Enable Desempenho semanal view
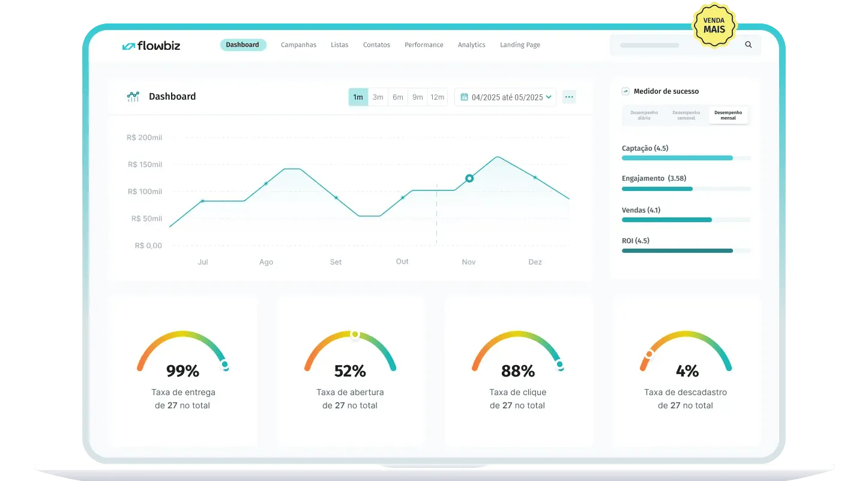Viewport: 868px width, 481px height. point(686,115)
